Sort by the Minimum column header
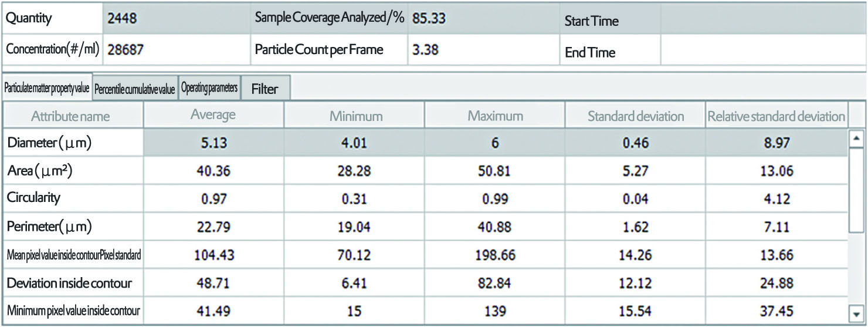 point(356,116)
